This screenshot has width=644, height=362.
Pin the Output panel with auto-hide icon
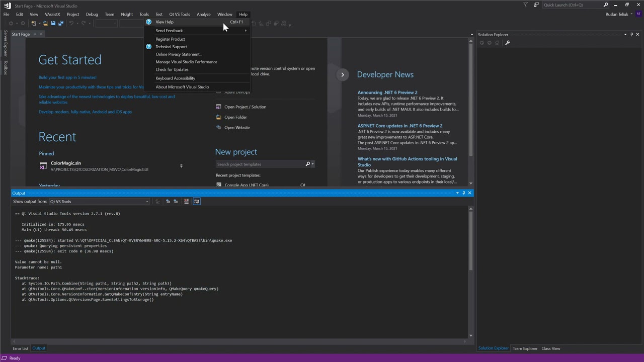[x=463, y=193]
